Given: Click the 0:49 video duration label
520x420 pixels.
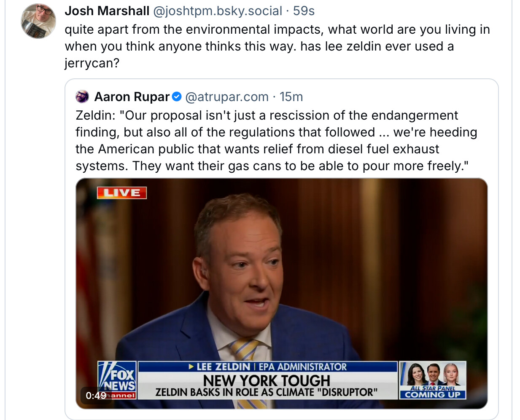Looking at the screenshot, I should pos(96,396).
